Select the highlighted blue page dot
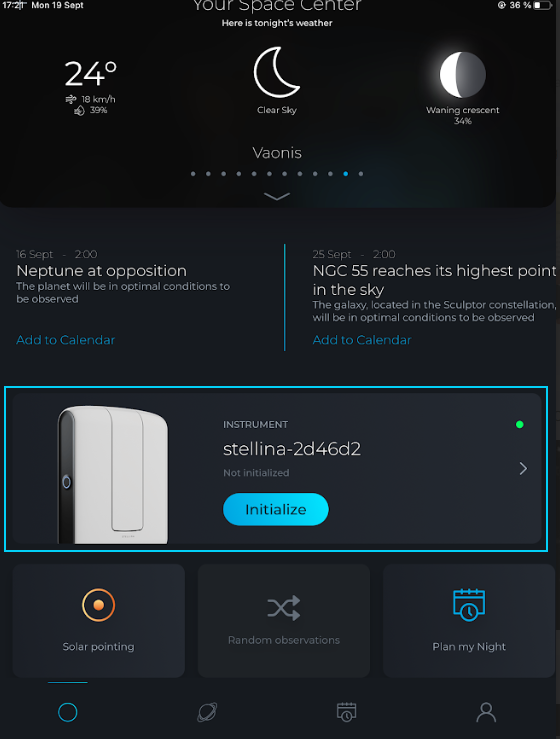 [x=346, y=174]
